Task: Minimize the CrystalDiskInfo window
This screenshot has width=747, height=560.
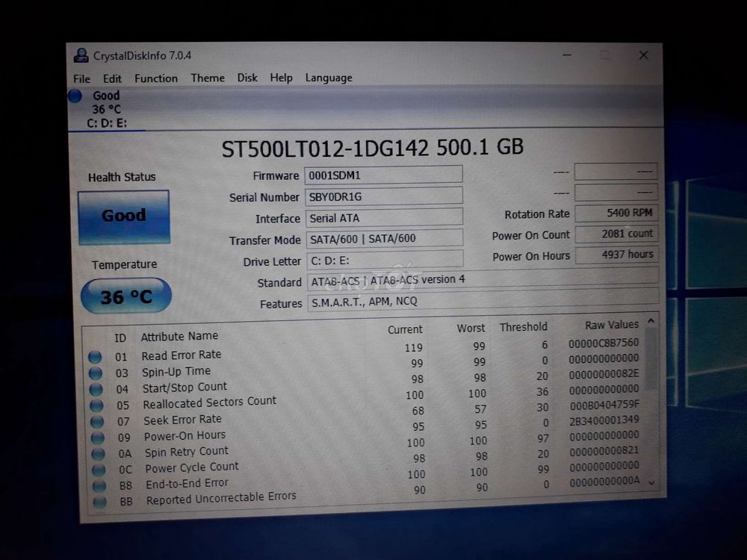Action: coord(567,55)
